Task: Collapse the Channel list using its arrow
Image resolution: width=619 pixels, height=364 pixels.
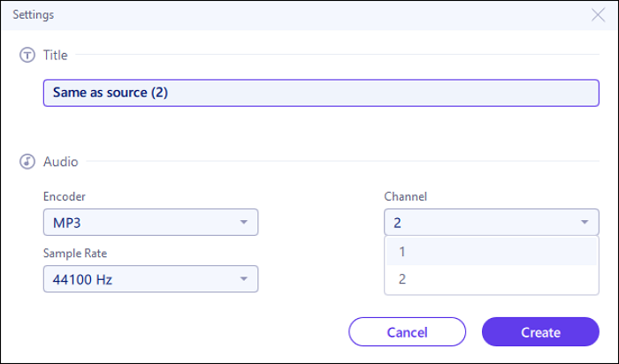Action: tap(585, 223)
